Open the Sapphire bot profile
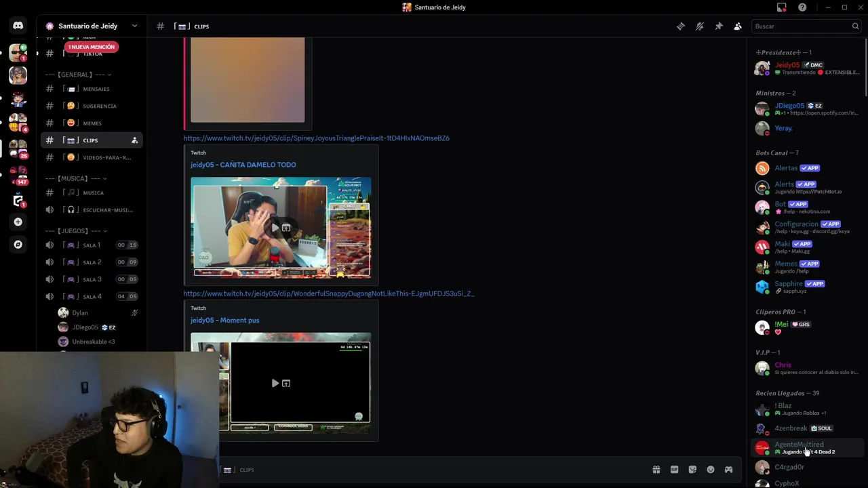The width and height of the screenshot is (868, 488). click(807, 287)
